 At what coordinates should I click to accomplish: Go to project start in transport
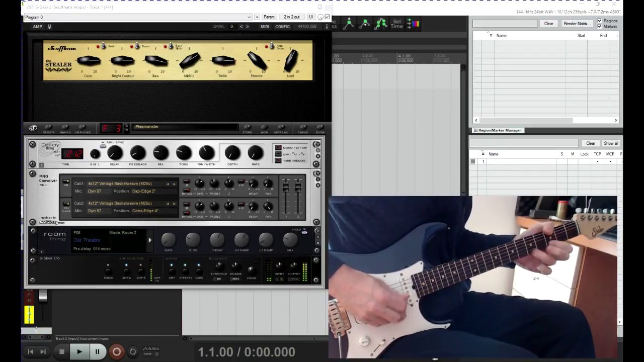(x=30, y=351)
